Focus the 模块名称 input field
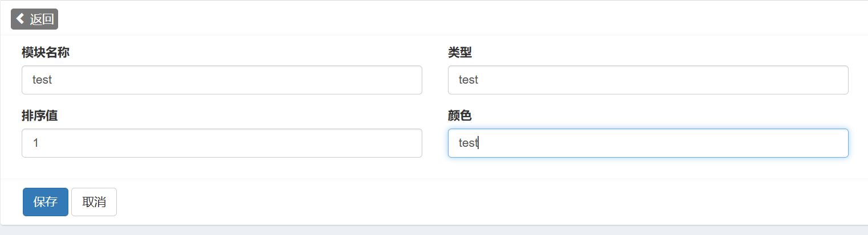This screenshot has width=868, height=235. click(x=222, y=80)
